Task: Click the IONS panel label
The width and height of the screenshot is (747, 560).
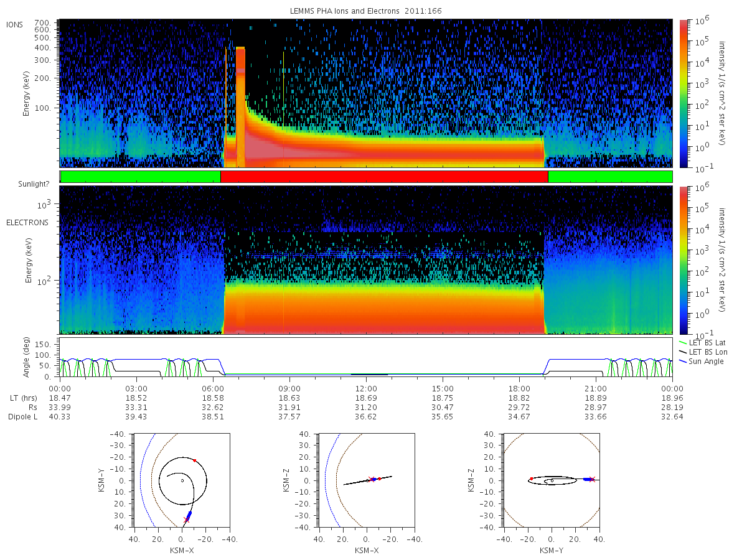Action: coord(15,25)
